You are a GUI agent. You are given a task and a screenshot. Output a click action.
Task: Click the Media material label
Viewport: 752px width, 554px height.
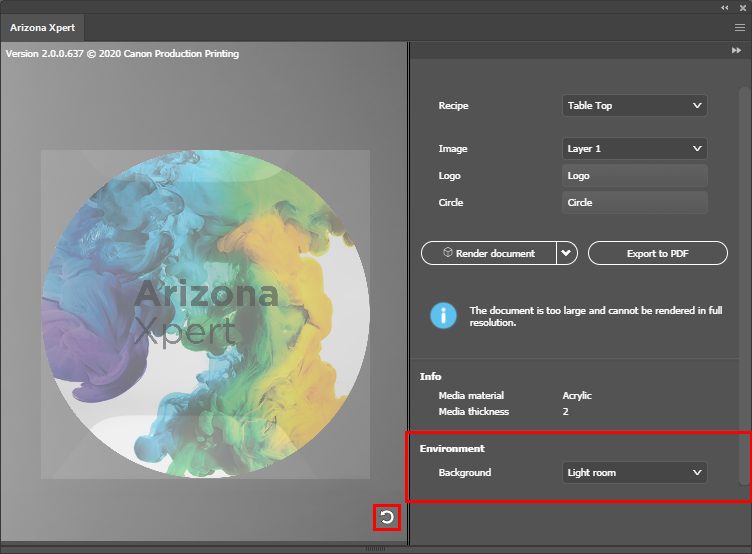(471, 396)
